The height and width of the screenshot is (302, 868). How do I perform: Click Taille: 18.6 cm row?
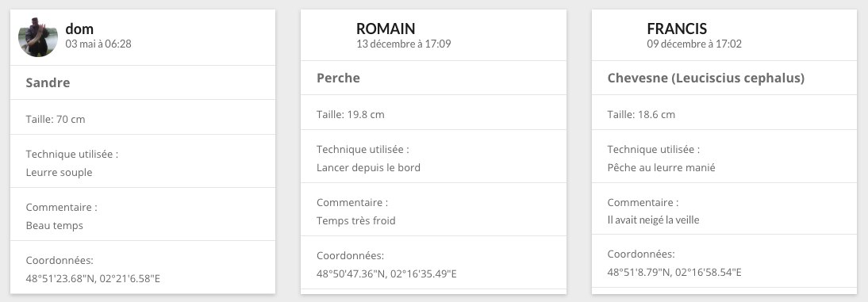coord(724,113)
